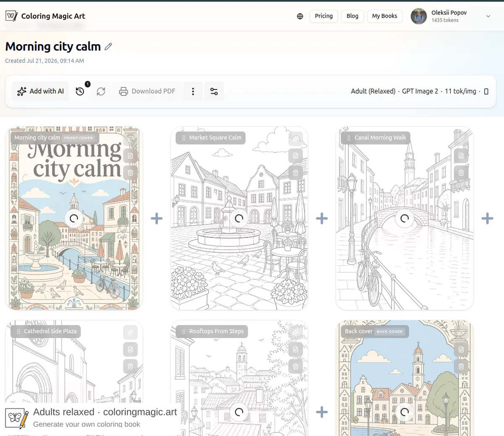504x436 pixels.
Task: Open the Canal Morning Walk page thumbnail
Action: tap(404, 219)
